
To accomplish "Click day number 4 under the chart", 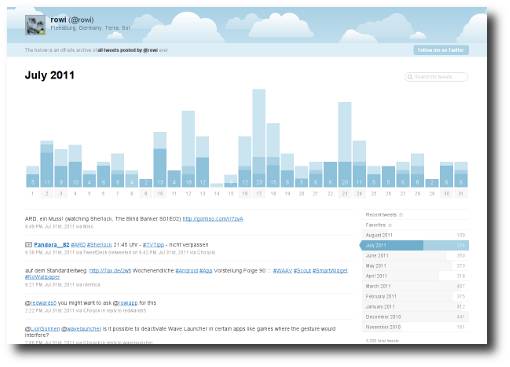I will click(75, 194).
